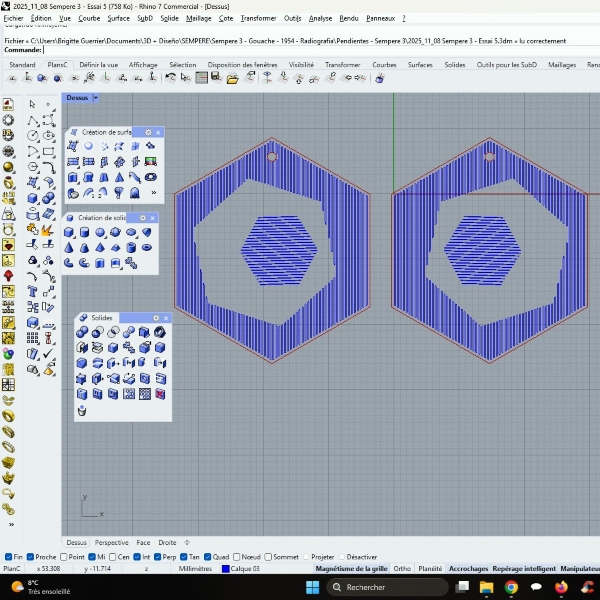Image resolution: width=600 pixels, height=600 pixels.
Task: Select the pointer selection tool in left sidebar
Action: 32,104
